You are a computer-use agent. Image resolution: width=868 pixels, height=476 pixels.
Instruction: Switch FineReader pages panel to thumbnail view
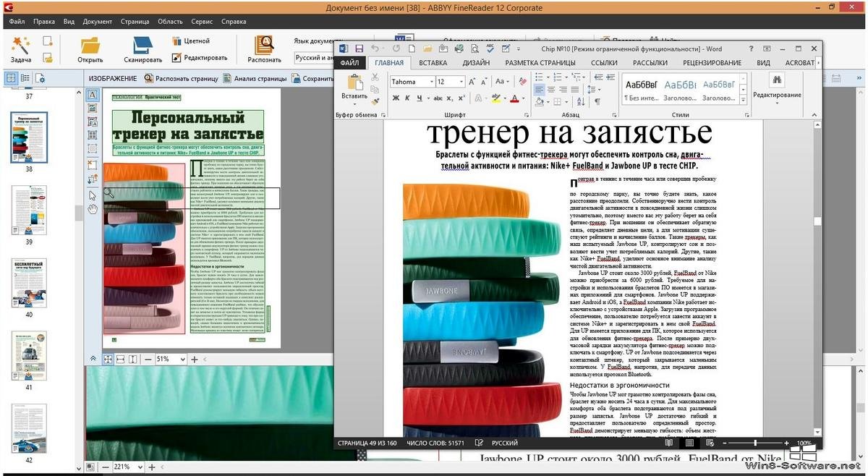12,78
